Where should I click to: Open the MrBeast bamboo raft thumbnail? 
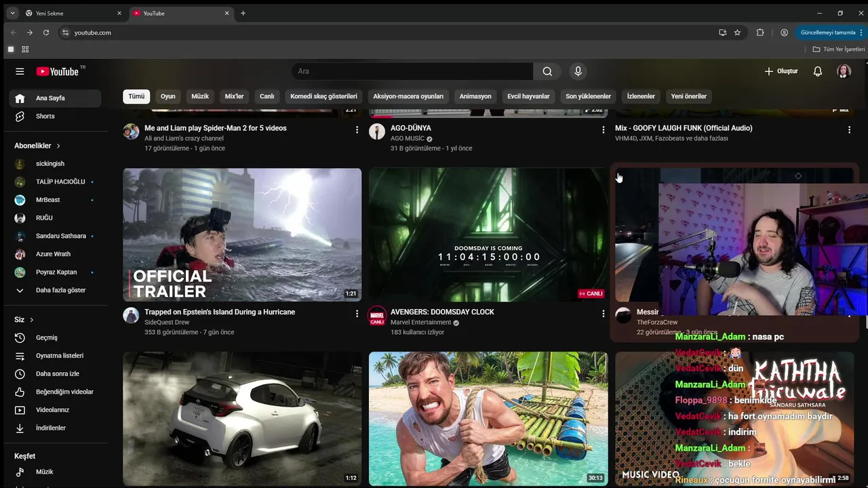pyautogui.click(x=488, y=418)
